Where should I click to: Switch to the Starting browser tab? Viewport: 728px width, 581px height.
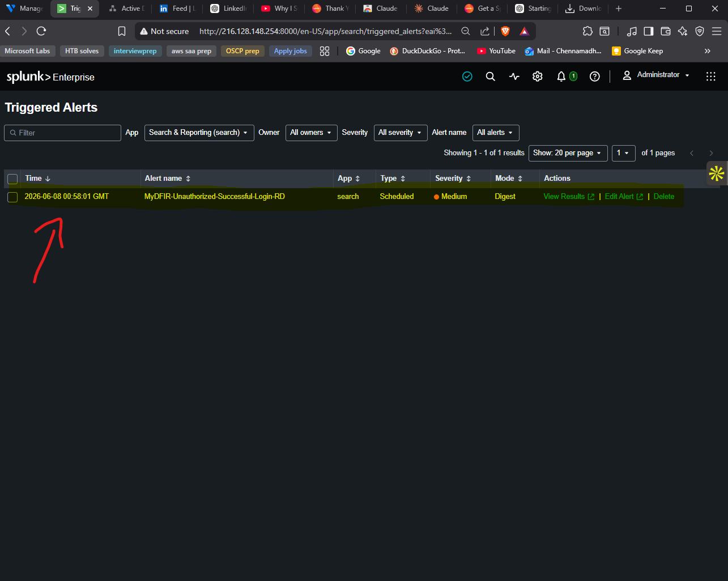(534, 9)
